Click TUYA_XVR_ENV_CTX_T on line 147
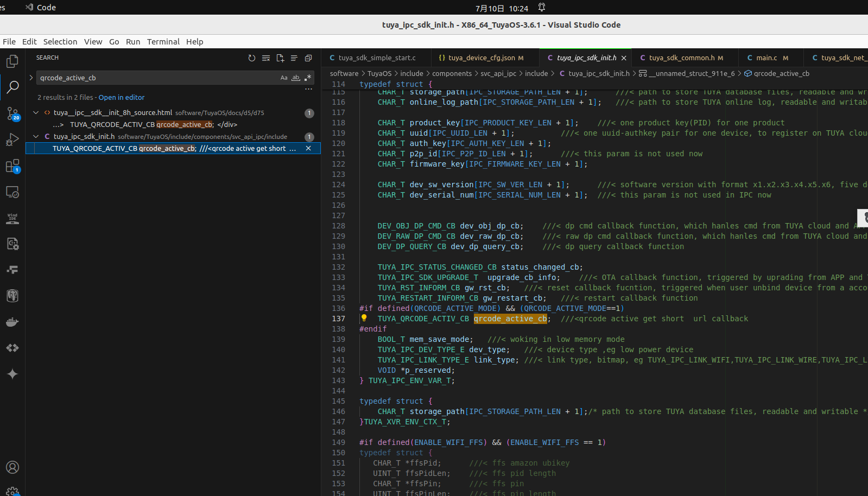The height and width of the screenshot is (496, 868). (405, 422)
